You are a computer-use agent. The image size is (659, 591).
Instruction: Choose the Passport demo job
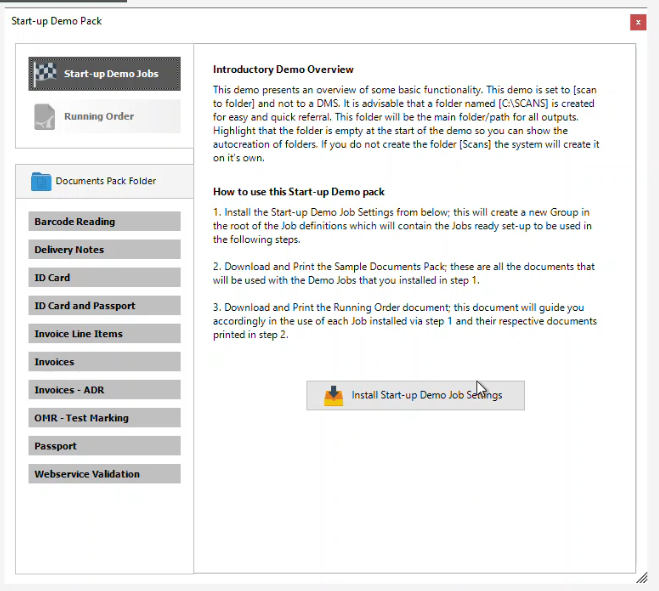(x=104, y=445)
